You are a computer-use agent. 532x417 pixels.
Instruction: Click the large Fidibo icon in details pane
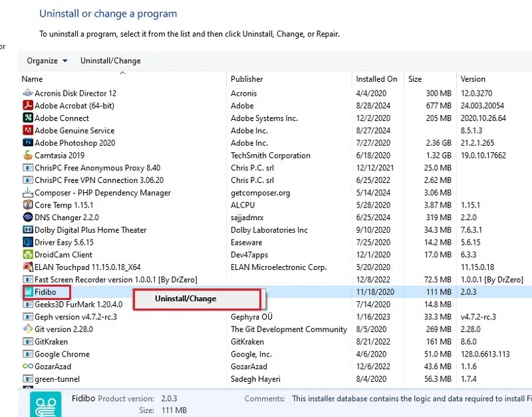click(x=45, y=404)
